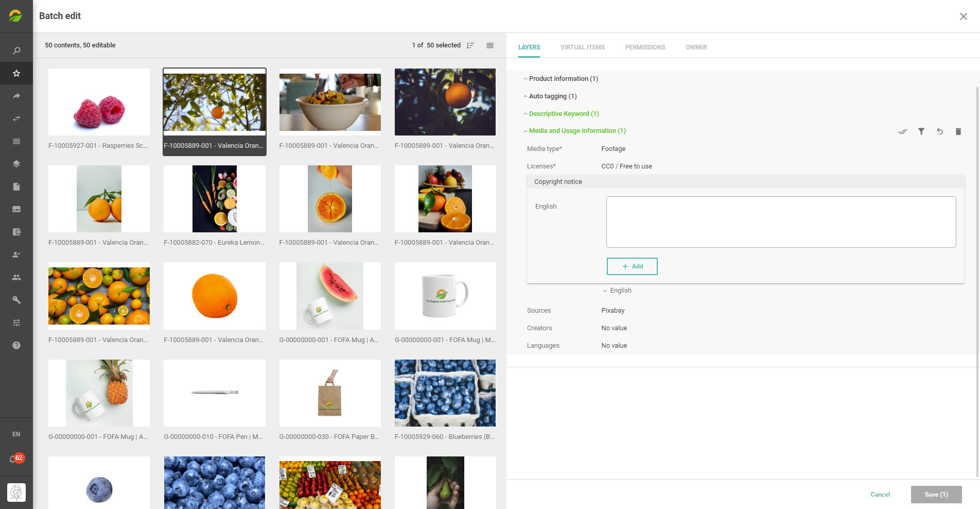Click the filter funnel icon in Media section

click(921, 131)
